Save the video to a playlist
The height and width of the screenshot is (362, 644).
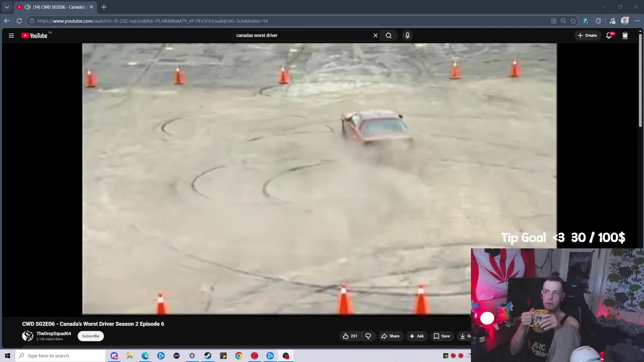tap(442, 336)
